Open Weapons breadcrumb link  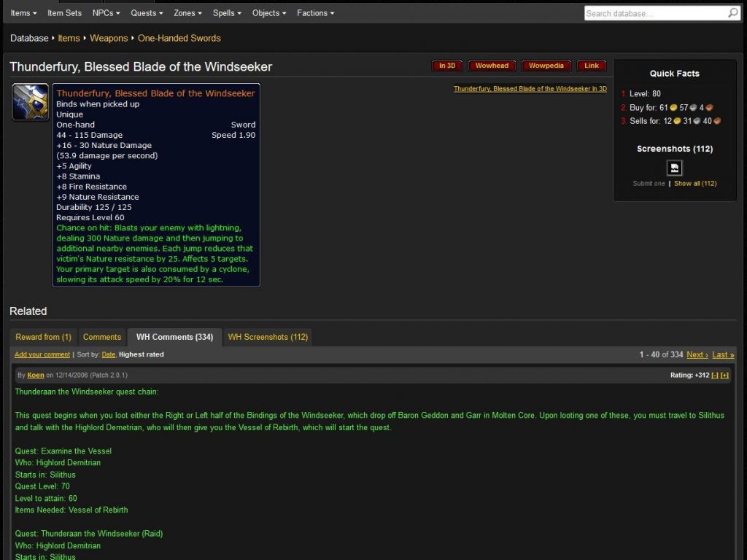[109, 38]
